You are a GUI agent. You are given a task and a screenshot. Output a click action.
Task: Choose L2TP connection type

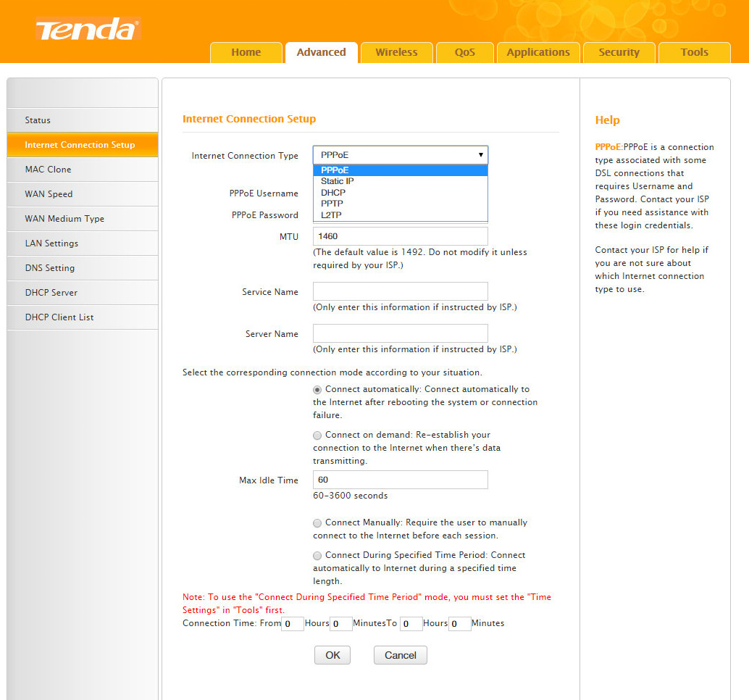pos(401,215)
